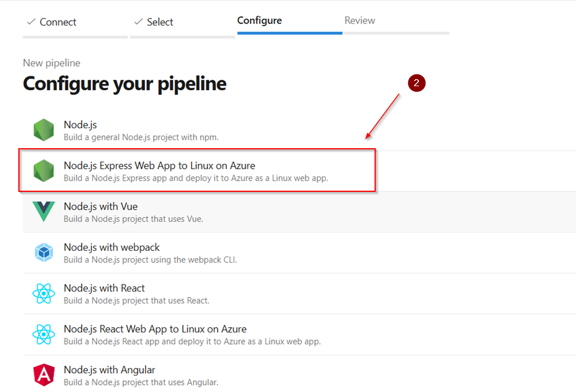This screenshot has height=392, width=576.
Task: Click the React atom icon for Node.js with React
Action: point(44,293)
